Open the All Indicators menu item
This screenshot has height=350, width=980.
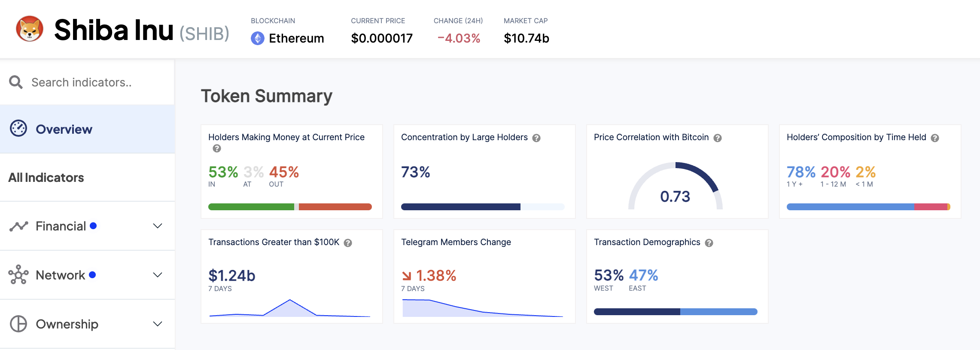[87, 178]
